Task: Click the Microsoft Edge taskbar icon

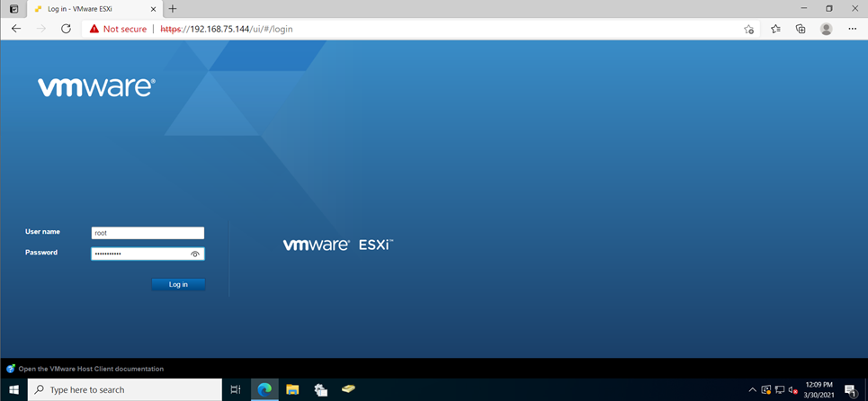Action: (x=264, y=389)
